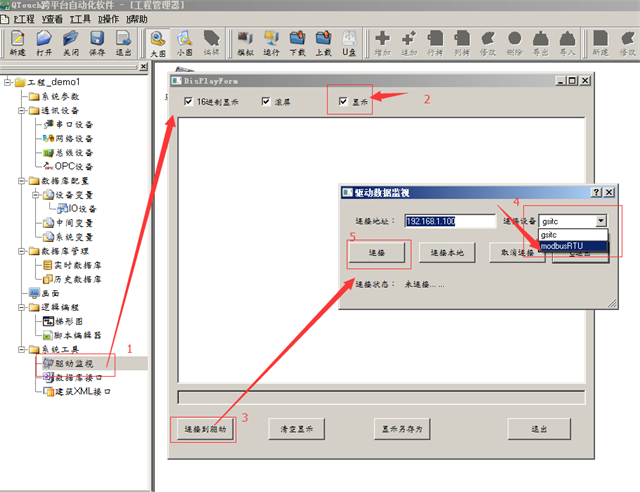Click the 运行 (Run) toolbar icon

pyautogui.click(x=271, y=40)
